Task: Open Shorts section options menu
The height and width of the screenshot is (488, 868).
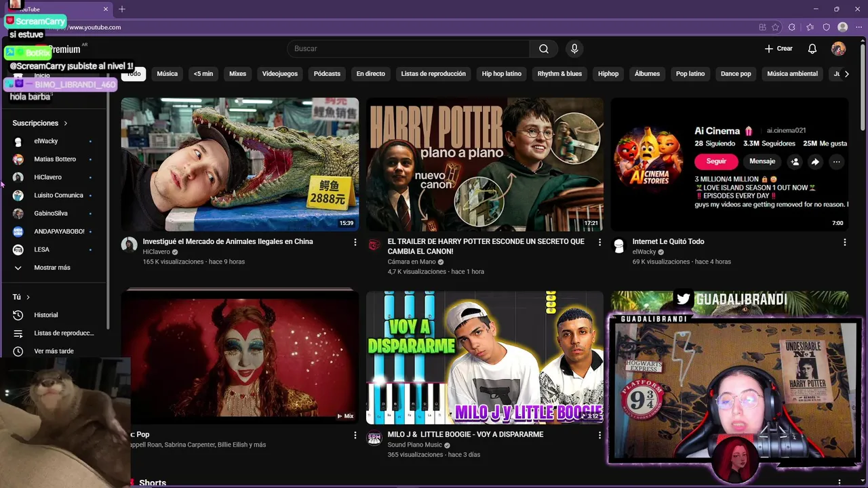Action: [x=840, y=483]
